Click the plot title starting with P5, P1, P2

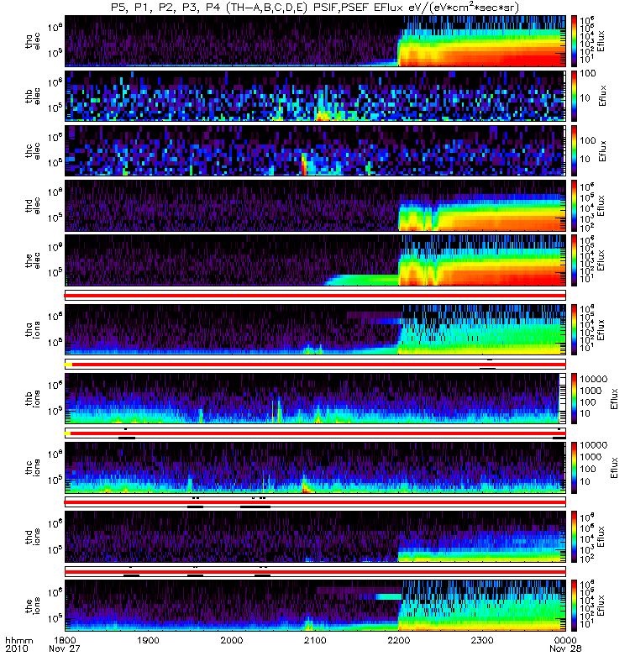coord(314,8)
